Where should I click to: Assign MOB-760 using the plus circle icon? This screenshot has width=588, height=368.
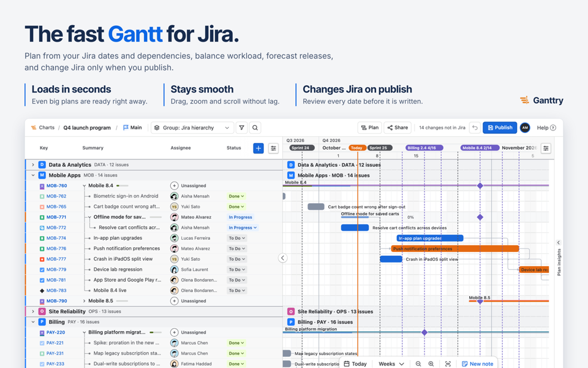click(174, 185)
